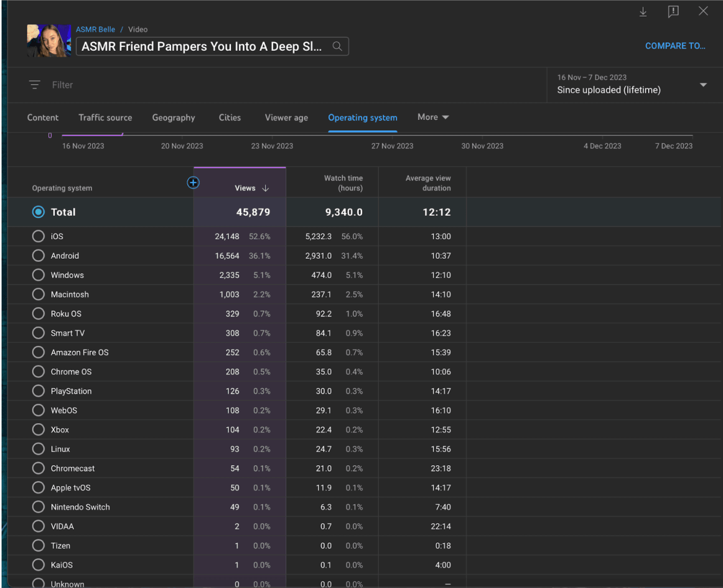The width and height of the screenshot is (723, 588).
Task: Open the send feedback icon
Action: click(x=673, y=12)
